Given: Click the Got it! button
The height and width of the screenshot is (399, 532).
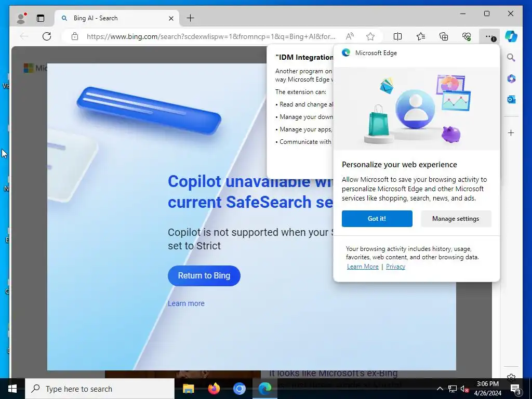Looking at the screenshot, I should [377, 219].
